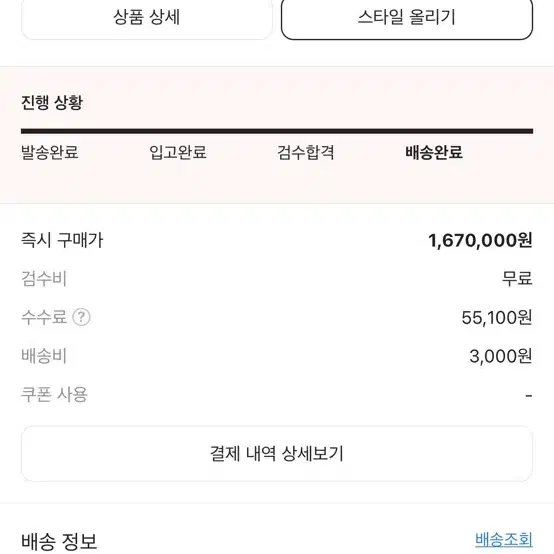Follow the 배송조회 link
The height and width of the screenshot is (554, 554).
[504, 540]
